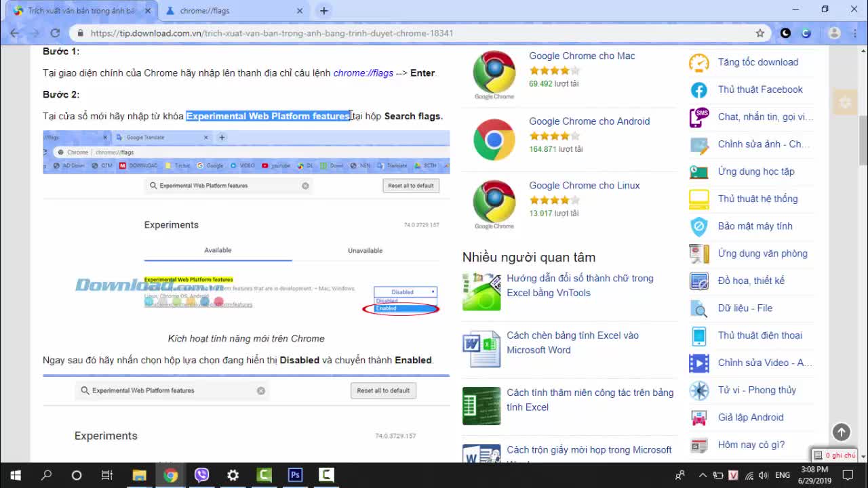Click the Hôm nay có gì icon
868x488 pixels.
point(698,445)
